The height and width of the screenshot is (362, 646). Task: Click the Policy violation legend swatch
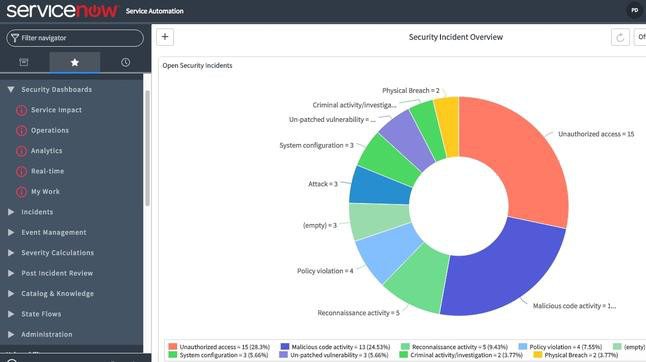(x=523, y=347)
